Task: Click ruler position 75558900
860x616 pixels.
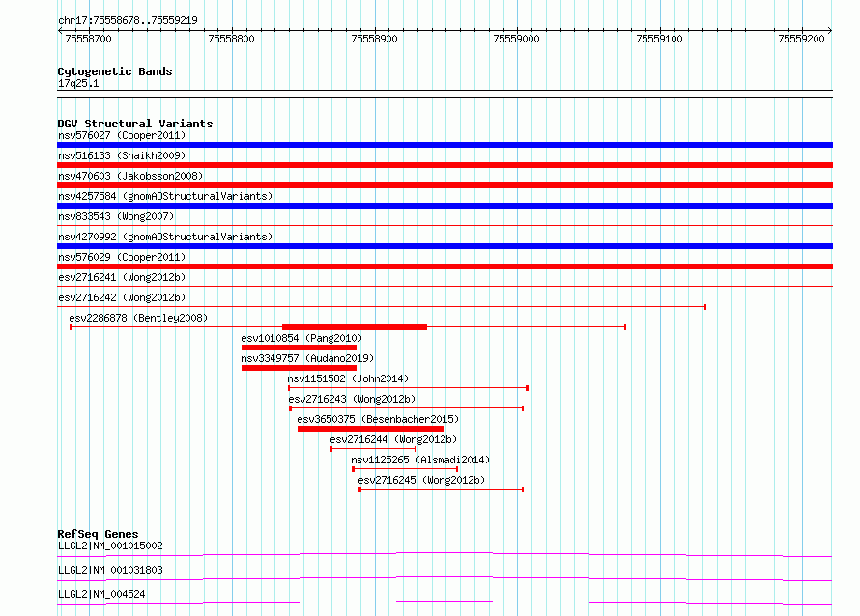Action: [x=374, y=39]
